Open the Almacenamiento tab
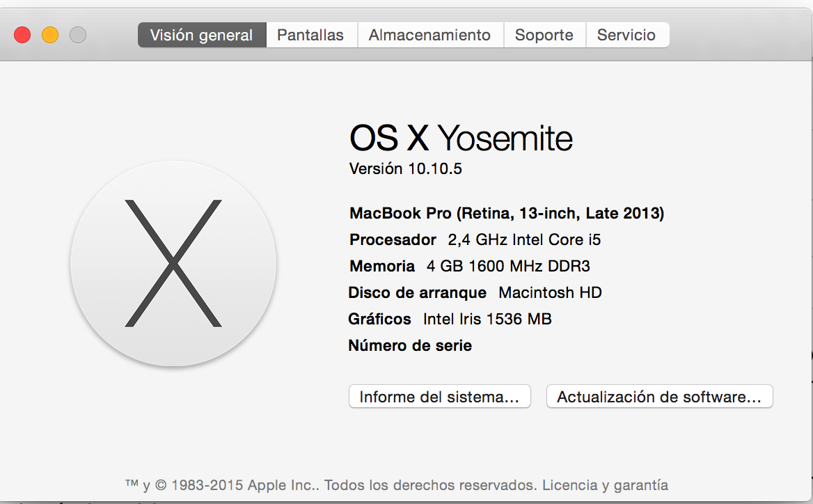 point(429,35)
